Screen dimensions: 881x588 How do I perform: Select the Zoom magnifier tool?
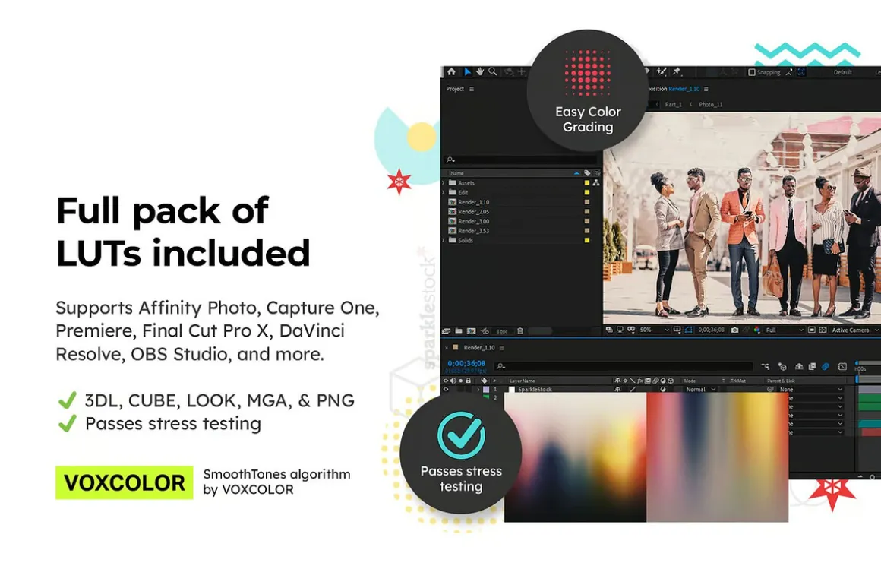492,71
